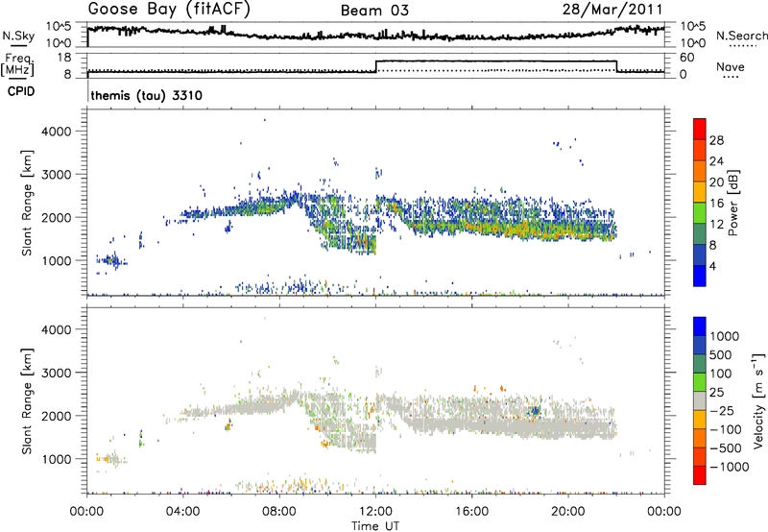Click the 'Beam 03' heading
The height and width of the screenshot is (532, 768).
click(x=374, y=11)
